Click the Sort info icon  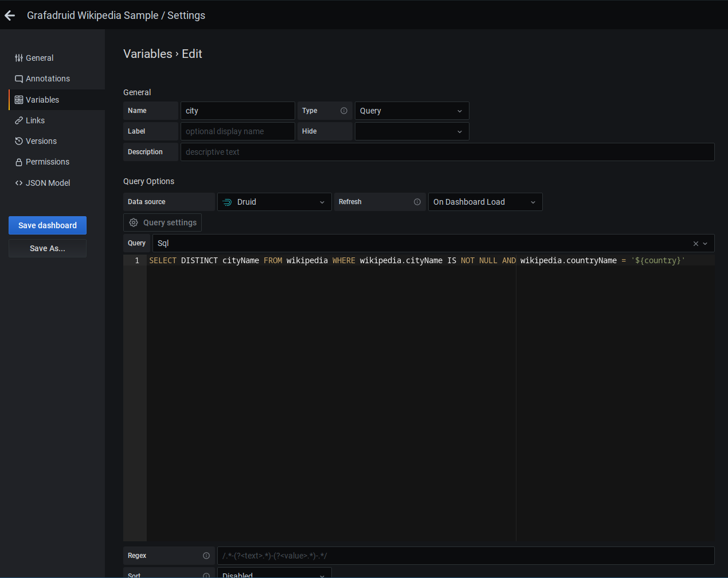tap(206, 575)
